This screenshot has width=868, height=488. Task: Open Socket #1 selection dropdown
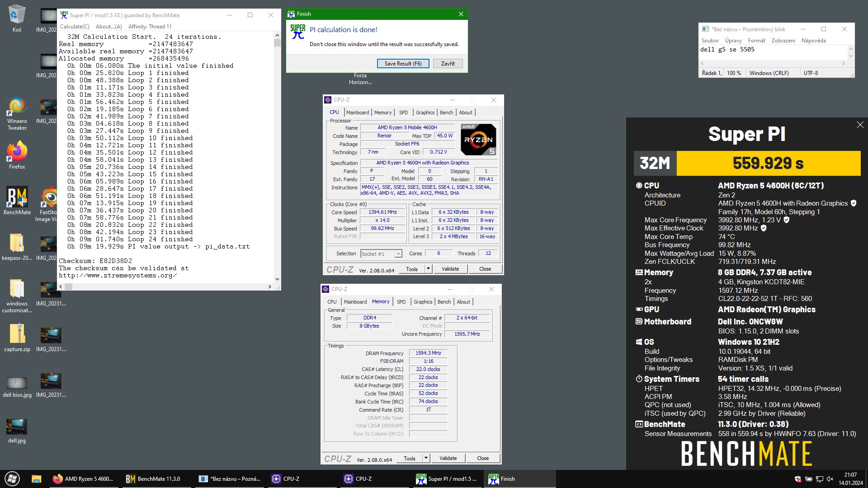click(381, 254)
